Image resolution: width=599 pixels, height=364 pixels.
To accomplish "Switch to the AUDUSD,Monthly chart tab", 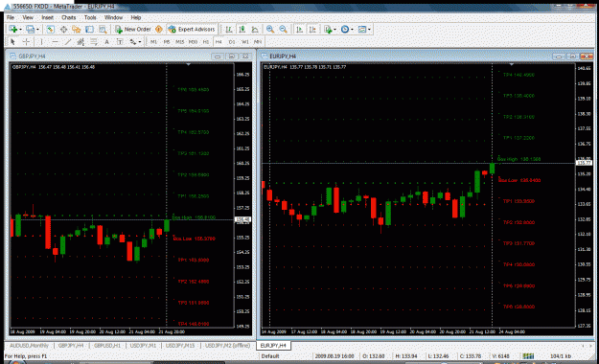I will [29, 346].
